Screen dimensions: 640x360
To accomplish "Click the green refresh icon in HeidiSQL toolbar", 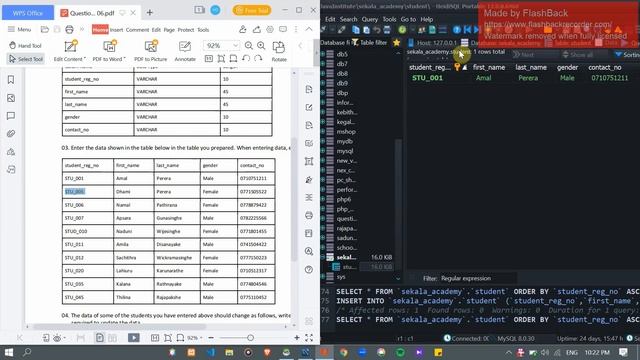I will click(402, 29).
